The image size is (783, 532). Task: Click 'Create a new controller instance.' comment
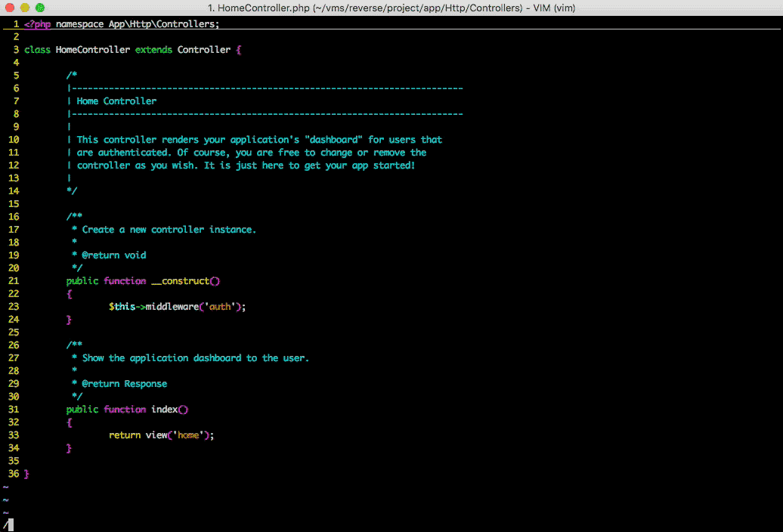(169, 230)
